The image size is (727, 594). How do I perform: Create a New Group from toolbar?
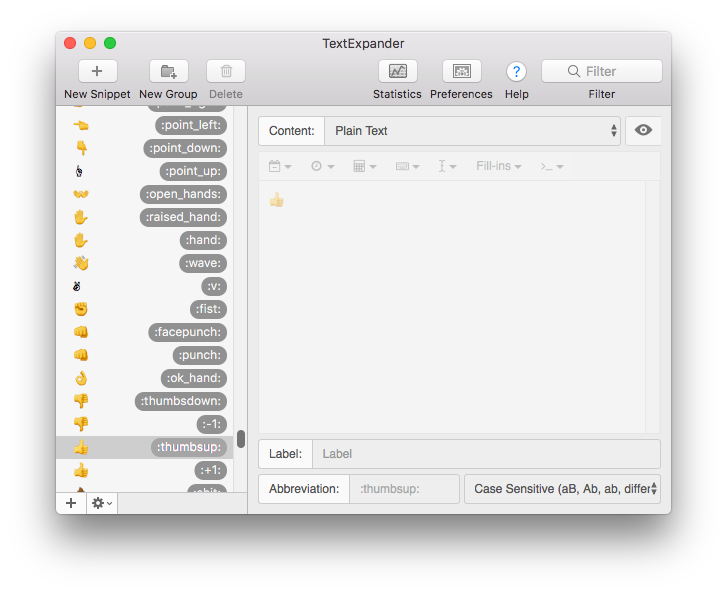tap(168, 71)
